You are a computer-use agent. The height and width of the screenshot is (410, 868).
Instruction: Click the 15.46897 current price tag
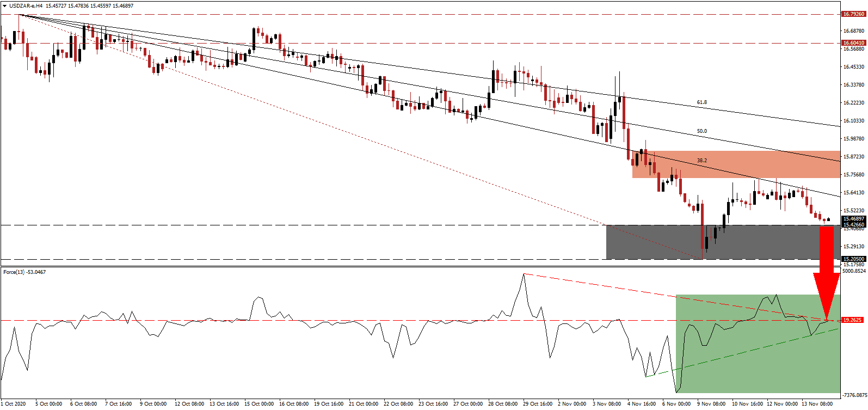(x=853, y=219)
